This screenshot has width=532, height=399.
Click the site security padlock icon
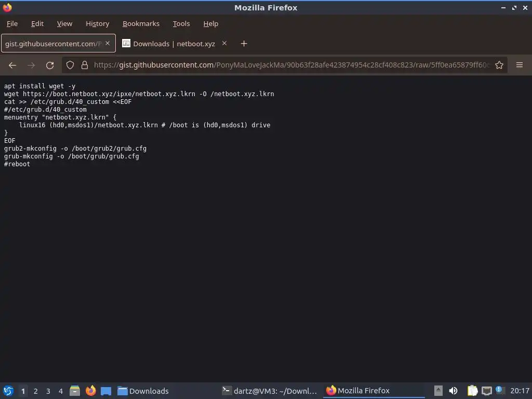pyautogui.click(x=85, y=65)
